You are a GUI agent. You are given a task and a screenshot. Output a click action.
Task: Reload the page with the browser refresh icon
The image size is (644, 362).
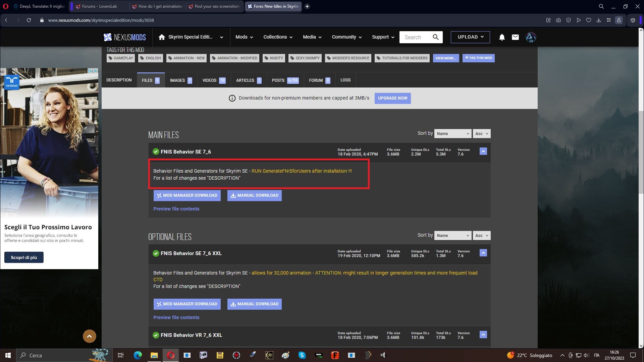coord(29,20)
